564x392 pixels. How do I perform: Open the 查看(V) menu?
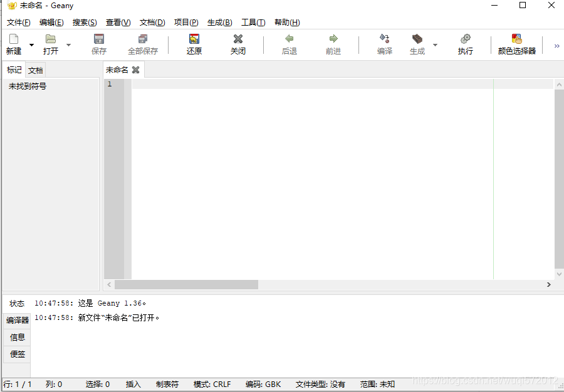(118, 23)
